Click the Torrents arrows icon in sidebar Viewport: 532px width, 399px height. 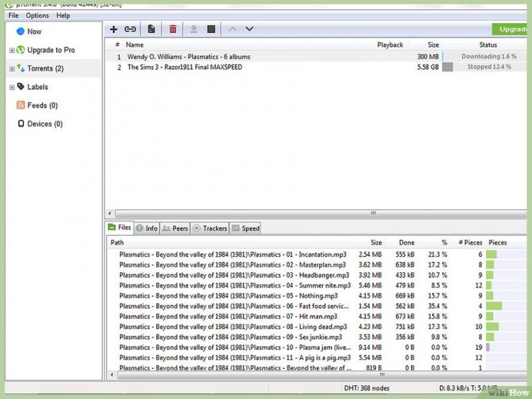(x=21, y=68)
